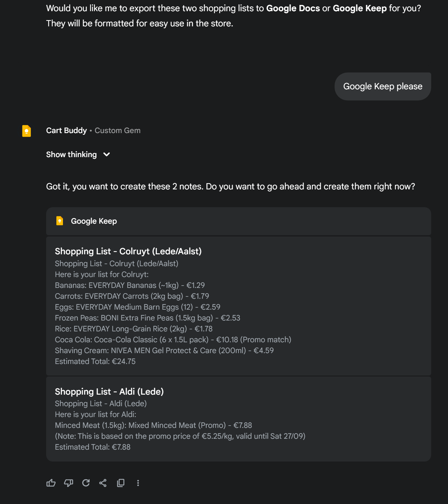448x504 pixels.
Task: Click the Google Keep logo icon
Action: (60, 221)
